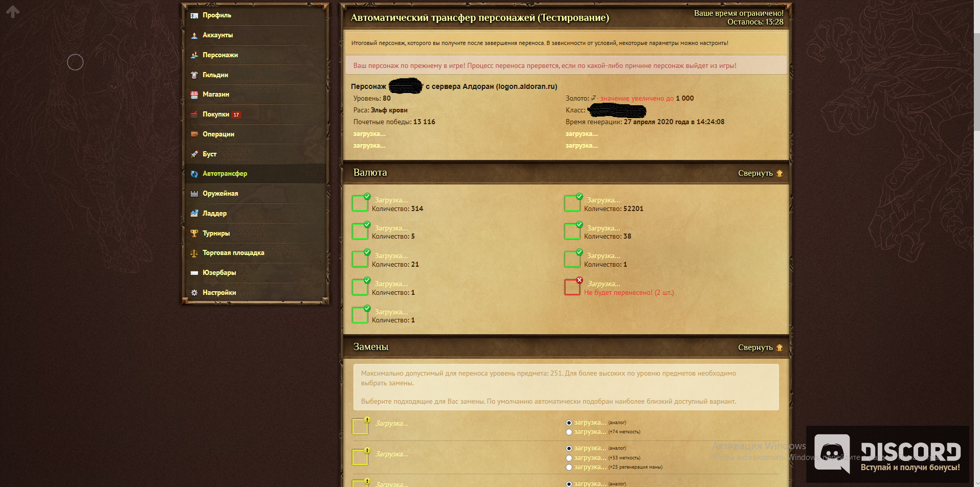The height and width of the screenshot is (487, 980).
Task: Click the Торговая площадка scales icon
Action: [194, 253]
